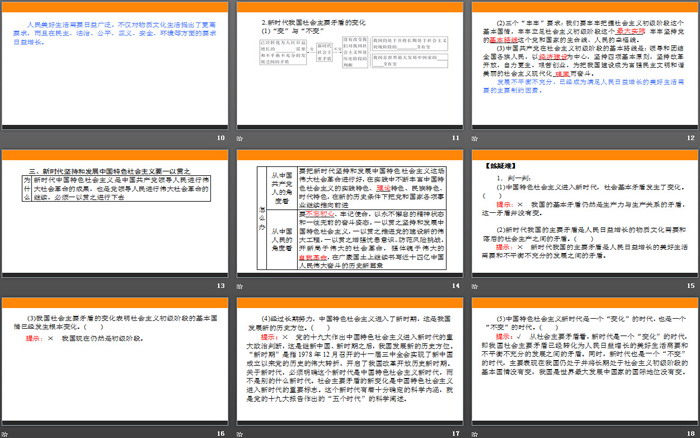Select slide 12 about the three “牢牢” requirements
The width and height of the screenshot is (700, 438).
tap(584, 64)
